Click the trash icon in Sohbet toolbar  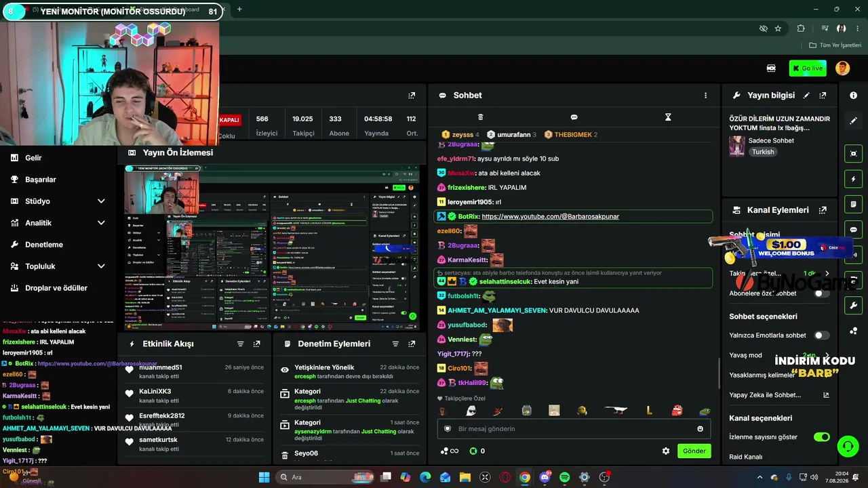[x=480, y=117]
